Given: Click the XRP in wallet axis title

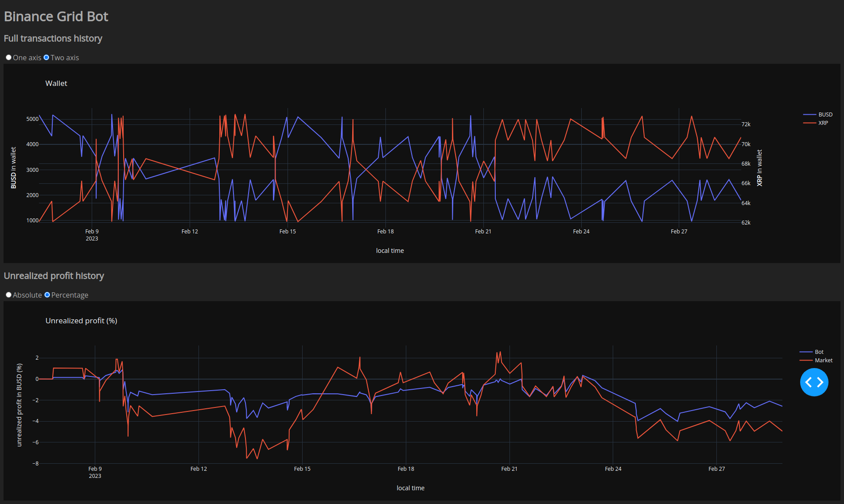Looking at the screenshot, I should (759, 168).
